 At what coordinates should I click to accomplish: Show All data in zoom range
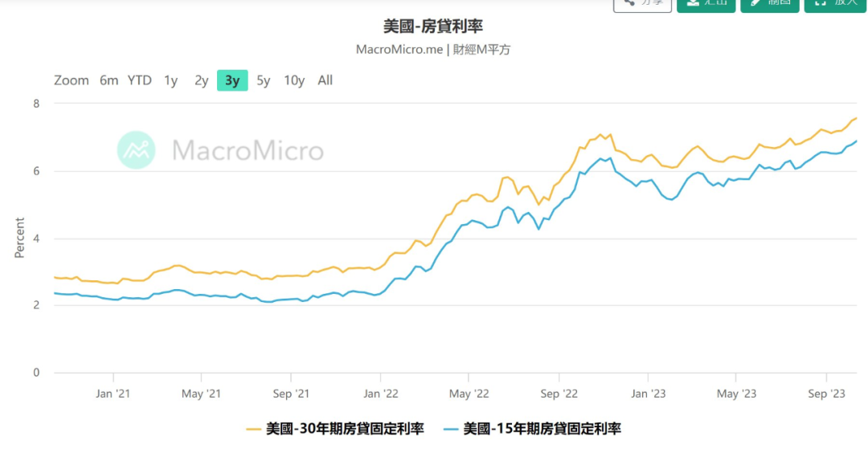pos(325,80)
